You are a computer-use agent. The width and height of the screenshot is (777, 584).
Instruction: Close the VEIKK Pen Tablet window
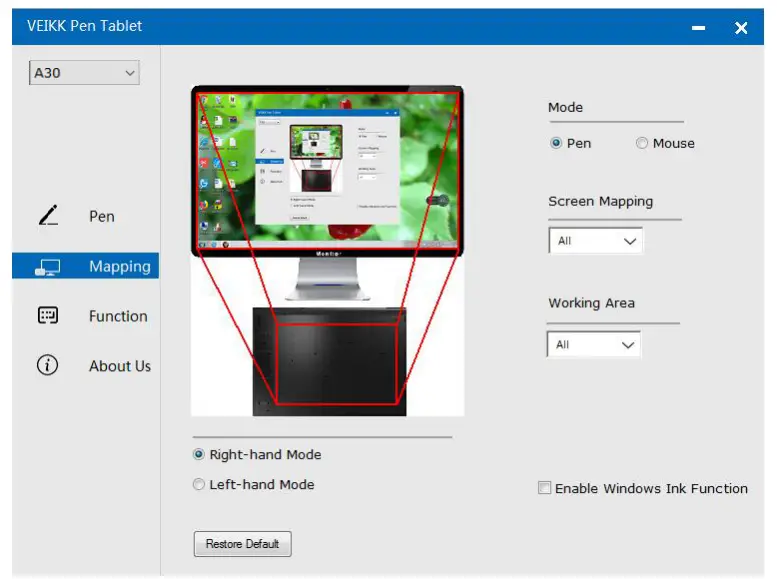coord(741,28)
